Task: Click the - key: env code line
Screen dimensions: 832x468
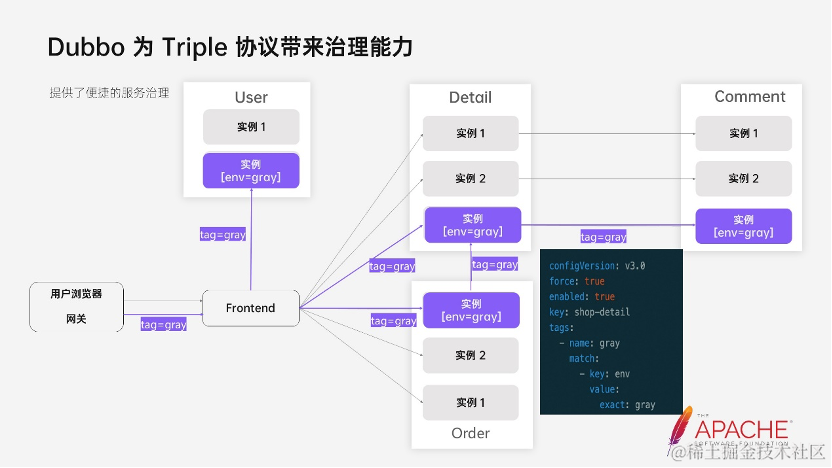Action: 605,374
